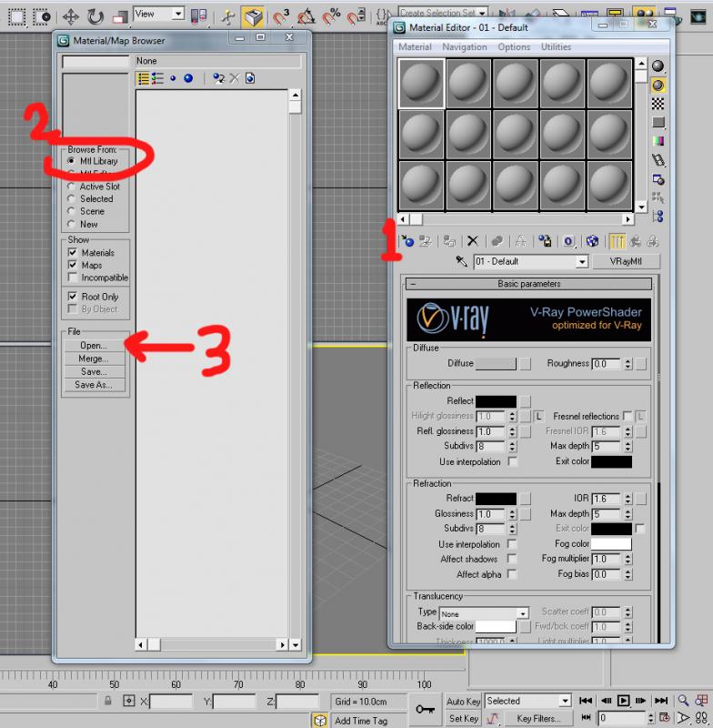The height and width of the screenshot is (728, 713).
Task: Click the Merge... button
Action: pos(95,359)
